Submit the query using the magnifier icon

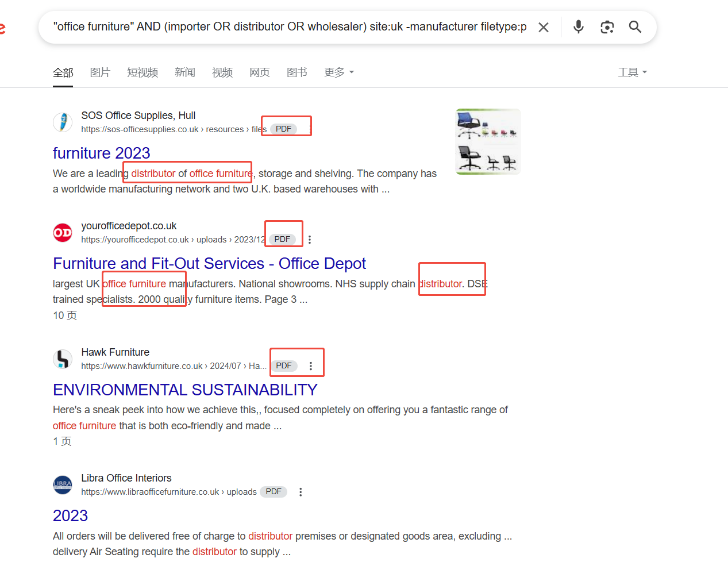635,27
